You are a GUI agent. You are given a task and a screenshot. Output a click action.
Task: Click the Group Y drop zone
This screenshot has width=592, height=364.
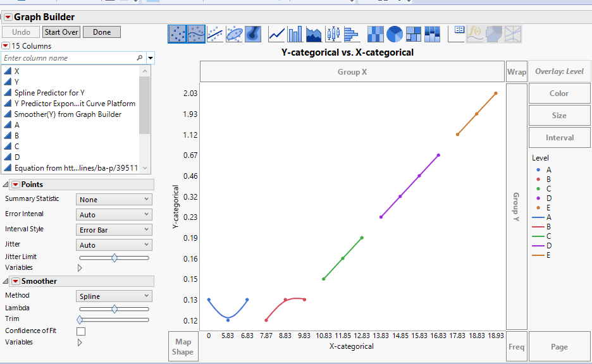[x=517, y=207]
